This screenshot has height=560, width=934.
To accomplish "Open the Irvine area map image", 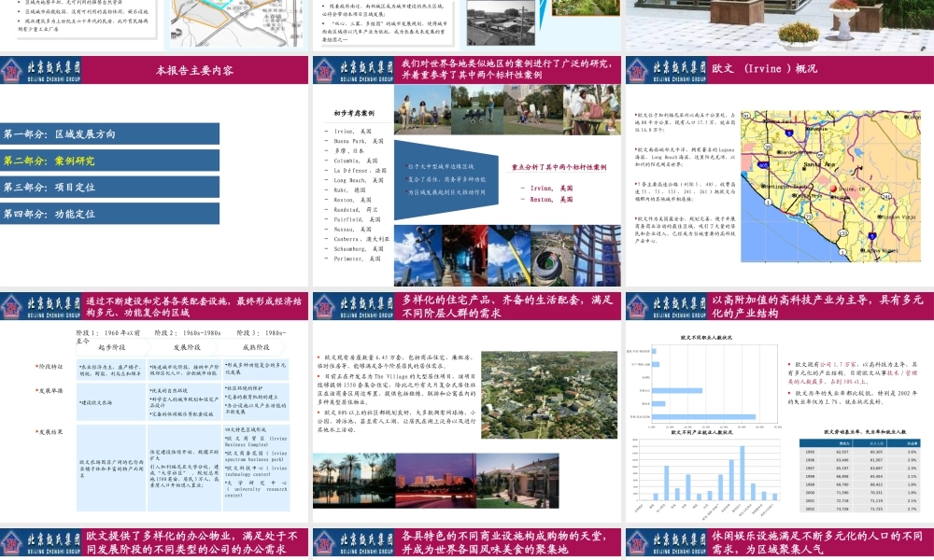I will coord(830,186).
